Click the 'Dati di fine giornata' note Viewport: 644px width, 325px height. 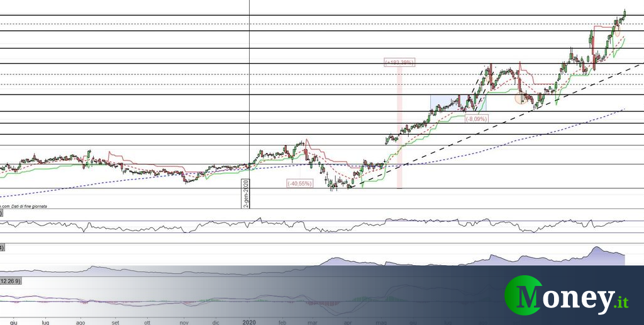tap(29, 206)
